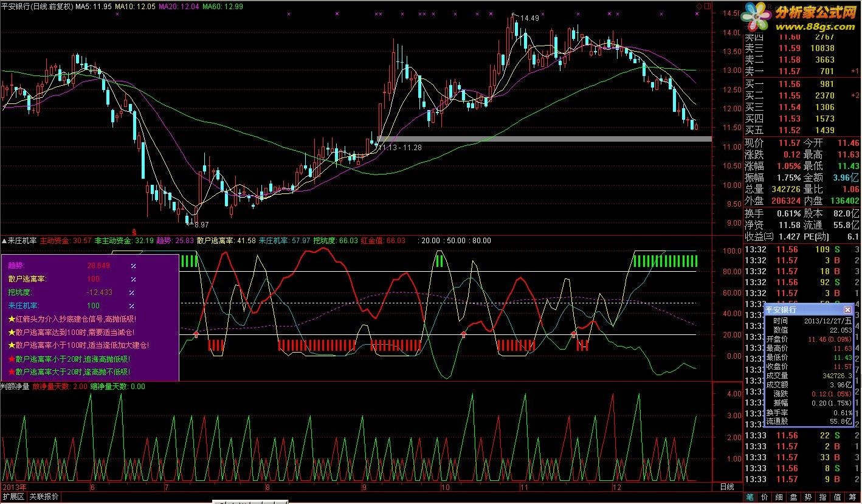Click the MA20: 12.04 label
Image resolution: width=862 pixels, height=504 pixels.
(179, 6)
